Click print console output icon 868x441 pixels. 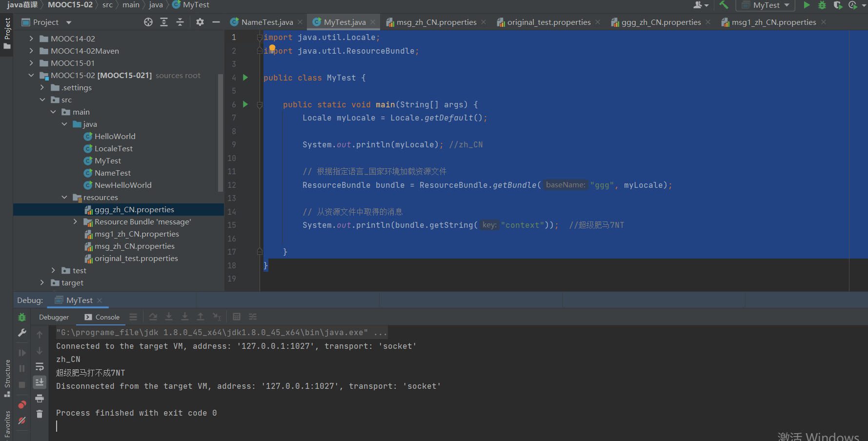click(x=40, y=399)
